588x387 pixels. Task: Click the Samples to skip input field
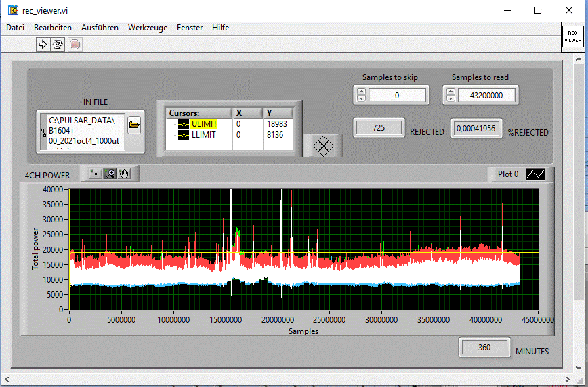click(397, 96)
